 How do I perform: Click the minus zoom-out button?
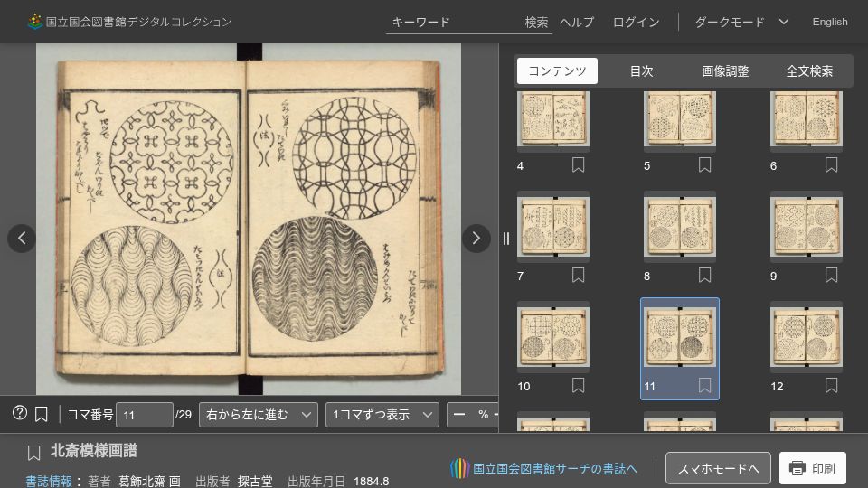459,415
